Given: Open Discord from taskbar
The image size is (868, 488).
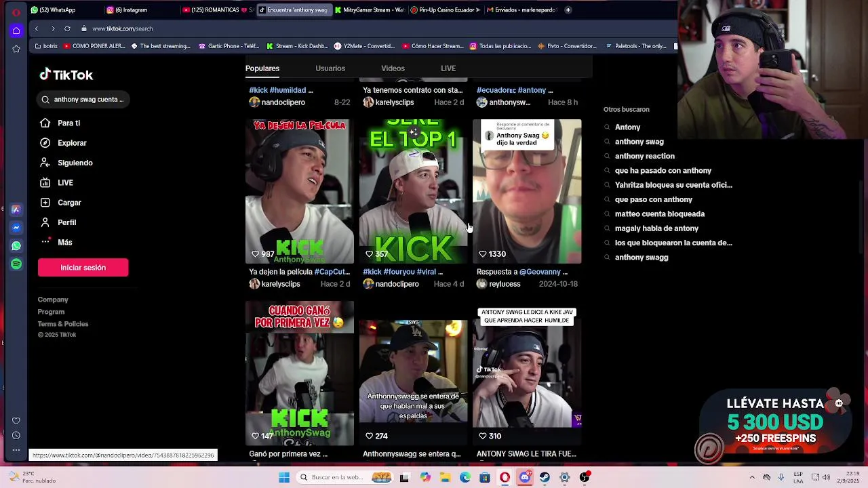Looking at the screenshot, I should tap(525, 477).
